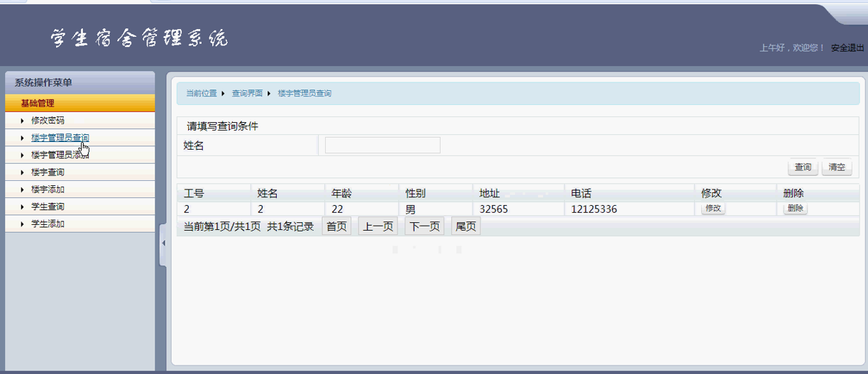Collapse the 基础管理 menu section
Viewport: 868px width, 374px height.
[79, 103]
